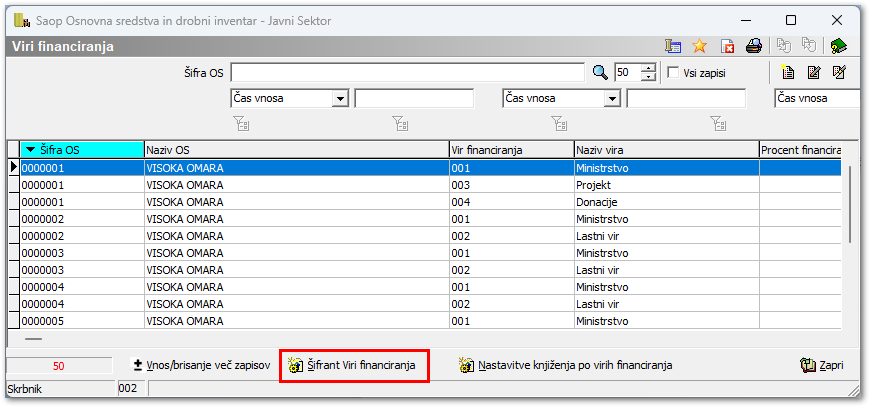Increase record count with stepper up arrow
870x407 pixels.
[x=648, y=68]
